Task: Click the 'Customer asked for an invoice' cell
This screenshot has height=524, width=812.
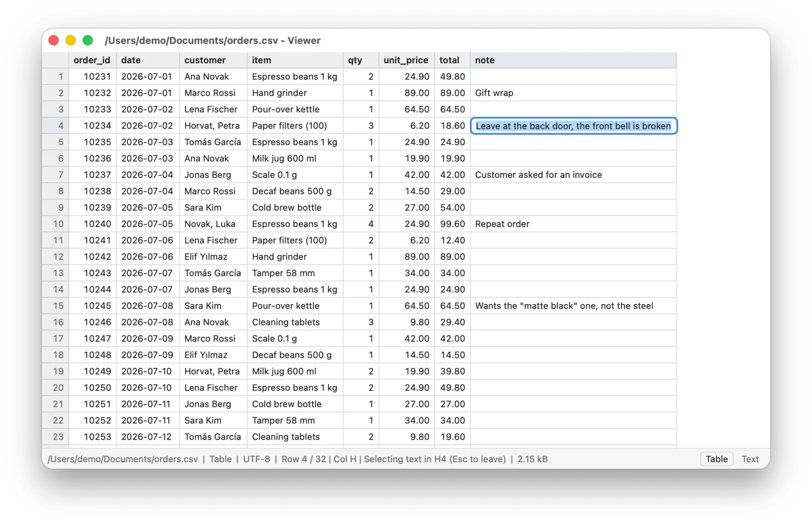Action: coord(573,175)
